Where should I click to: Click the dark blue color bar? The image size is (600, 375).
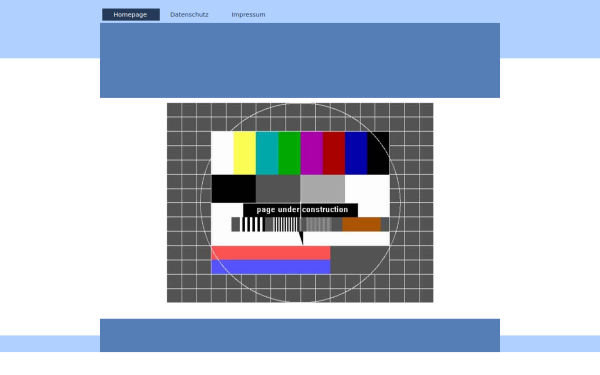pos(356,153)
